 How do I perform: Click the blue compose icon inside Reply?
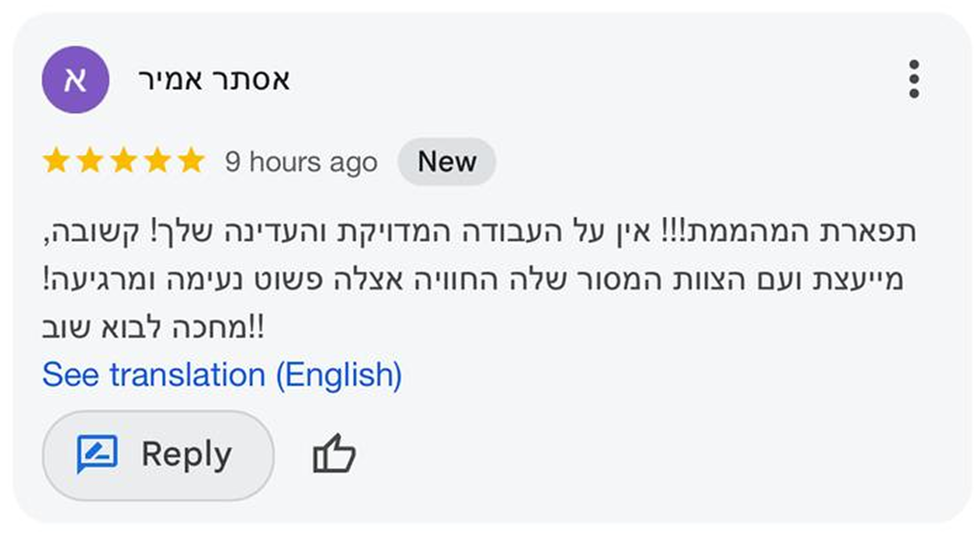coord(97,453)
